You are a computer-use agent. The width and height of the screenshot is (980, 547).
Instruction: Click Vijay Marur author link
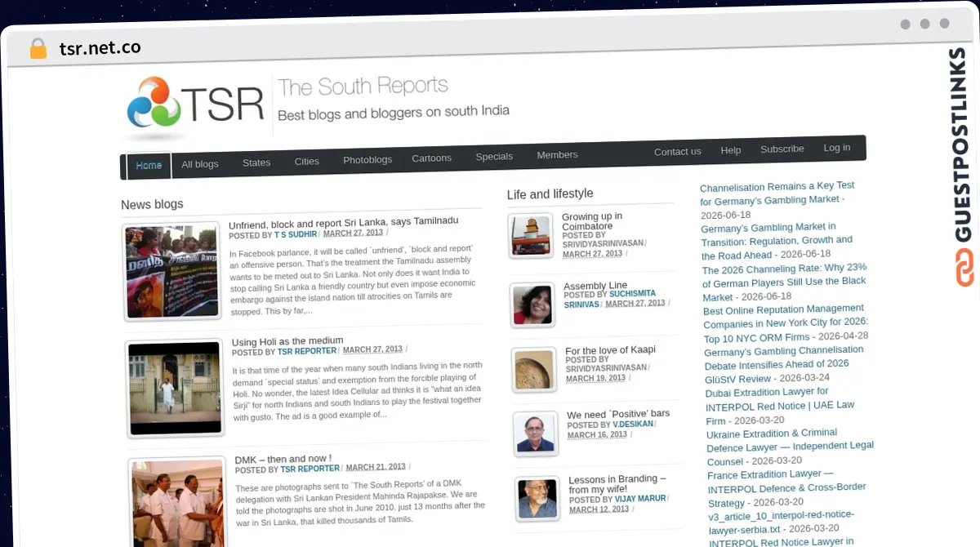point(641,499)
